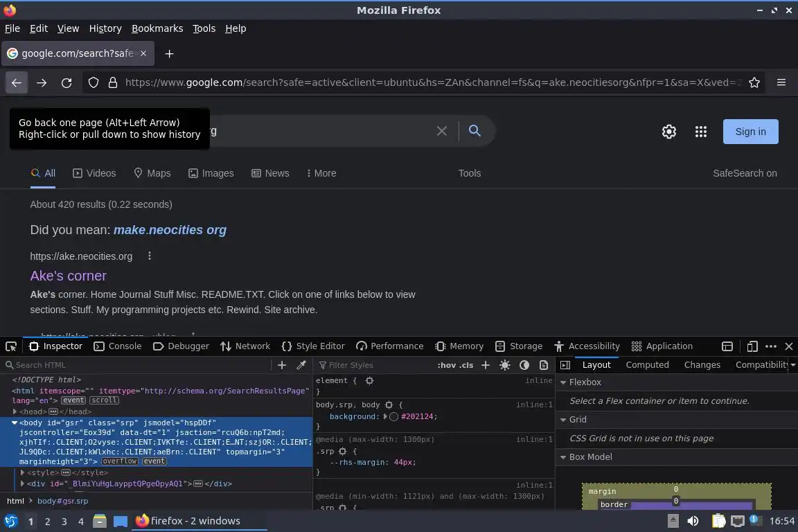The image size is (798, 532).
Task: Open the Bookmarks menu
Action: [157, 28]
